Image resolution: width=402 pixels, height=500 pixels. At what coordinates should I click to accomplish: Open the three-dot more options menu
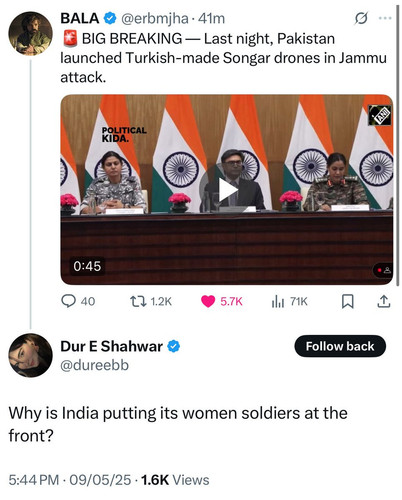385,18
